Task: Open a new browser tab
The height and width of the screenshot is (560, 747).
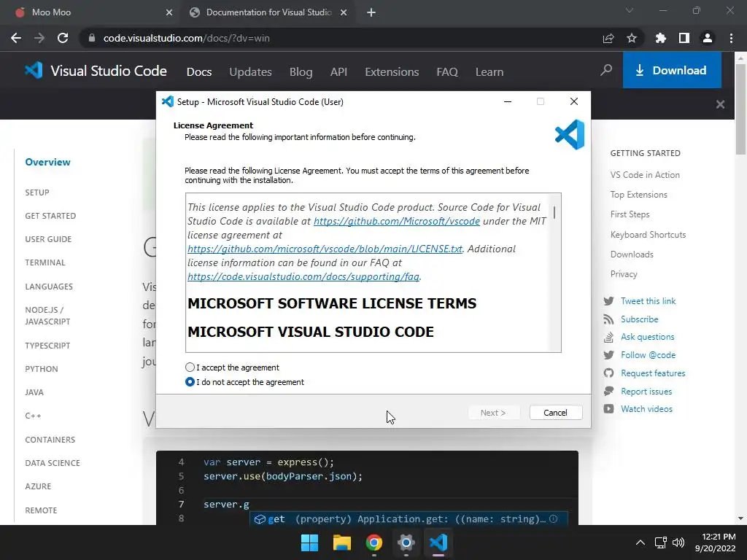Action: tap(371, 12)
